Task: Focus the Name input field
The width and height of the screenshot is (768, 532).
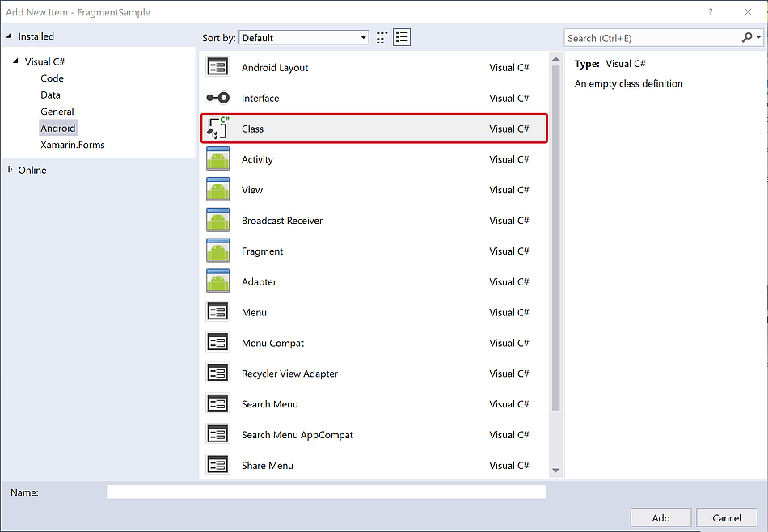Action: [x=327, y=492]
